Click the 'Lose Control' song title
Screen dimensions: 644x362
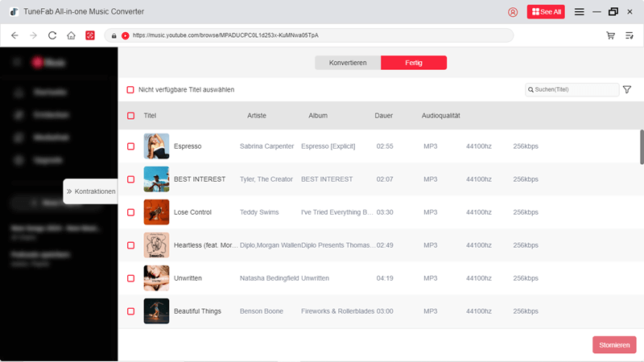point(192,212)
